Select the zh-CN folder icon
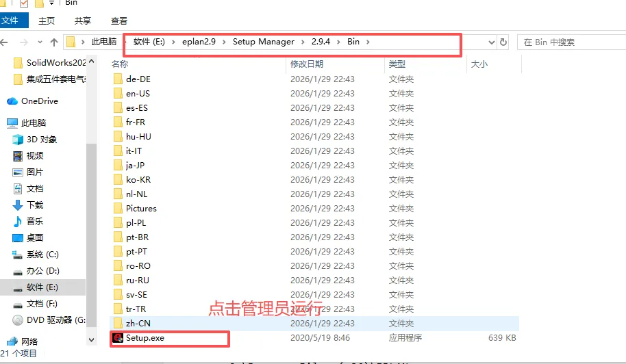Screen dimensions: 626x364 coord(118,323)
